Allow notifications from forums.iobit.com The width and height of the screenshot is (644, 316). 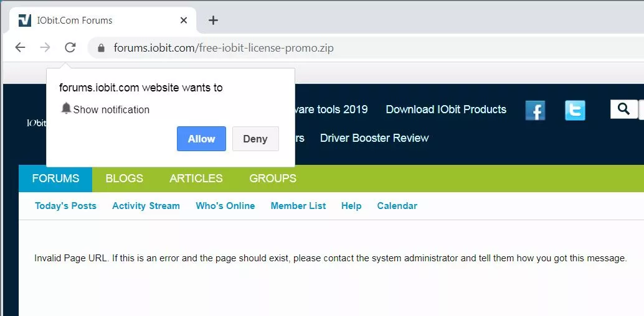[201, 139]
